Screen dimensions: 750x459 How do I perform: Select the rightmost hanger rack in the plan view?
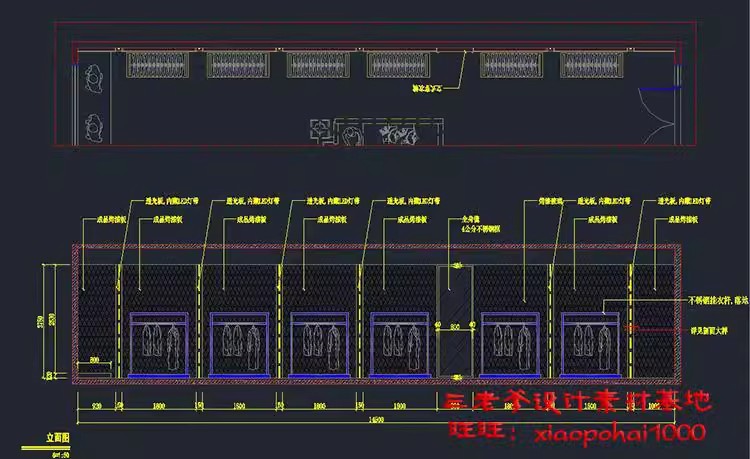592,65
